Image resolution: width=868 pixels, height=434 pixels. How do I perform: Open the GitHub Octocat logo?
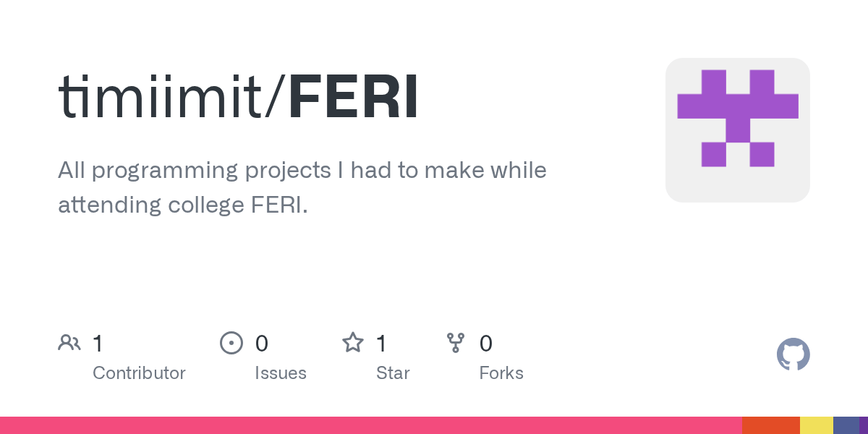793,354
